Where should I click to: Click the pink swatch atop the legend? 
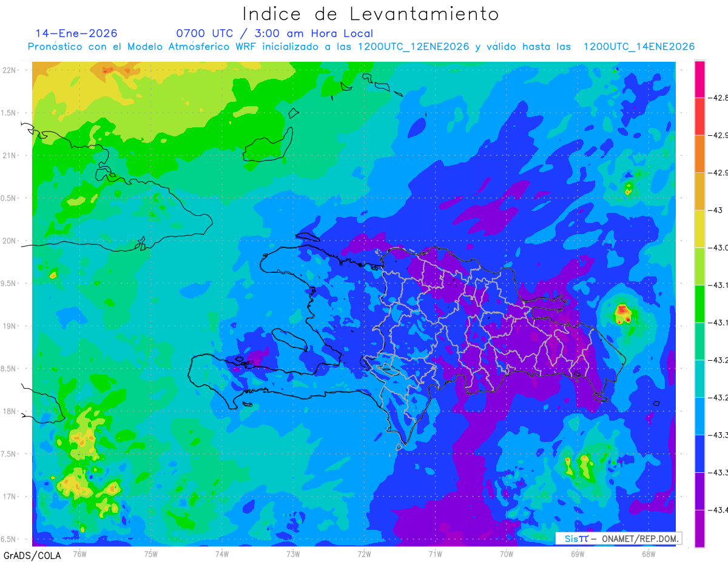point(699,79)
